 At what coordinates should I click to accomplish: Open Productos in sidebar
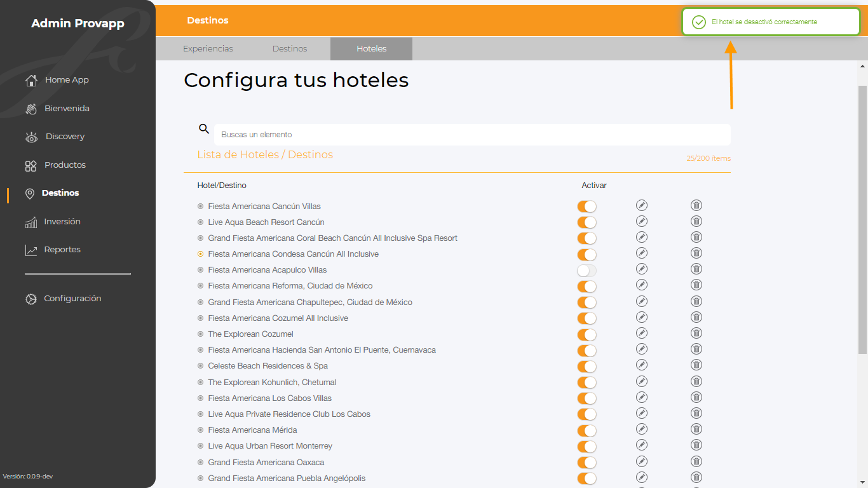click(x=65, y=165)
